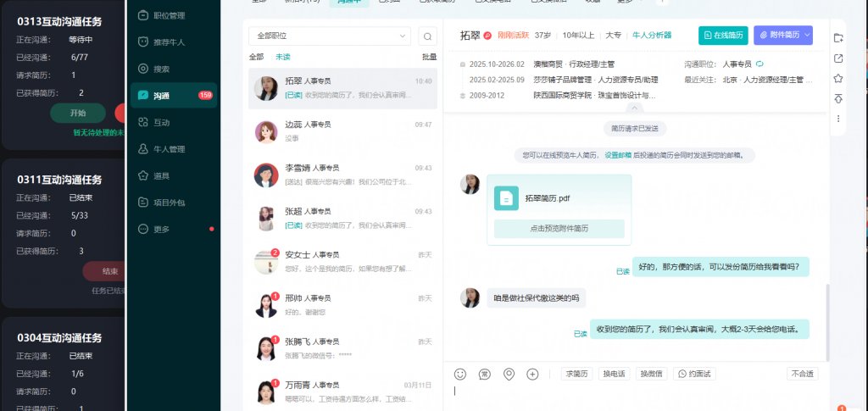This screenshot has height=411, width=868.
Task: Click the plus icon in chat toolbar
Action: pyautogui.click(x=532, y=374)
